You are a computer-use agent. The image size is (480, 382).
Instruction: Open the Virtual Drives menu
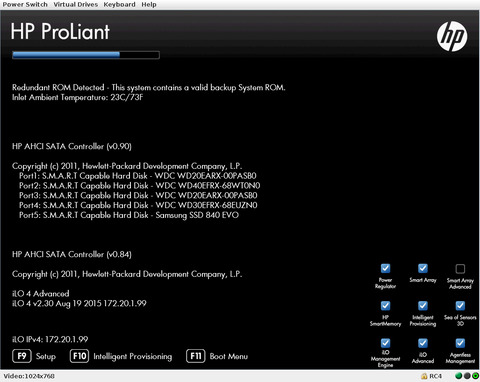point(76,5)
